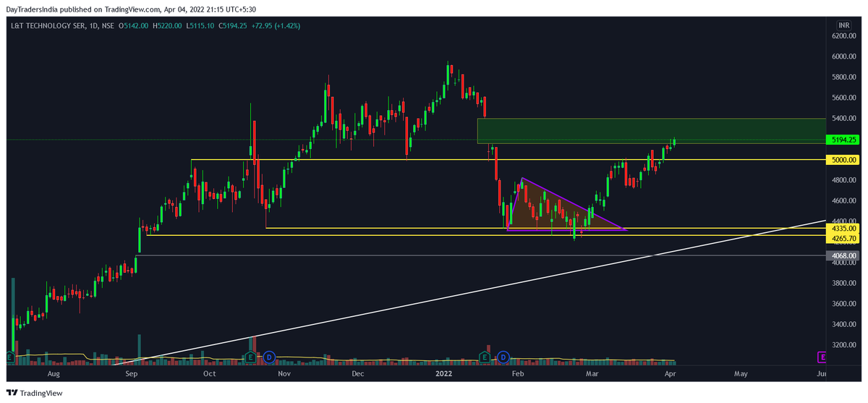Open the dividend marker just before Feb

click(x=503, y=357)
